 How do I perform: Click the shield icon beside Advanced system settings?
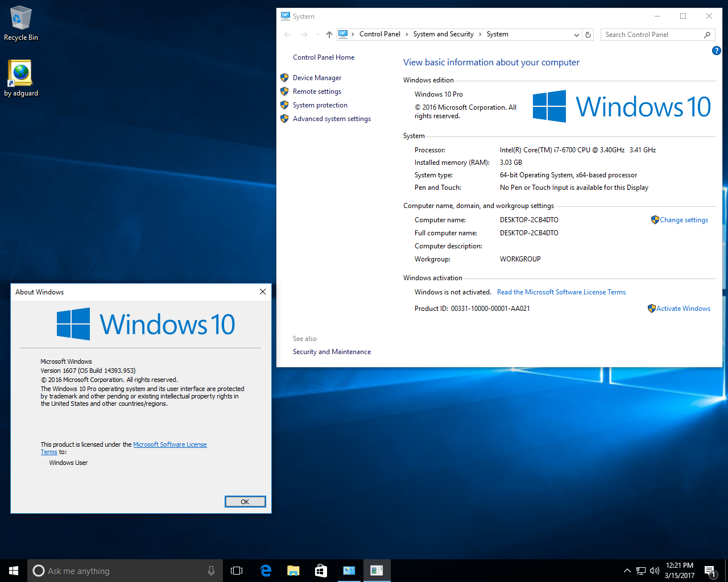(284, 119)
